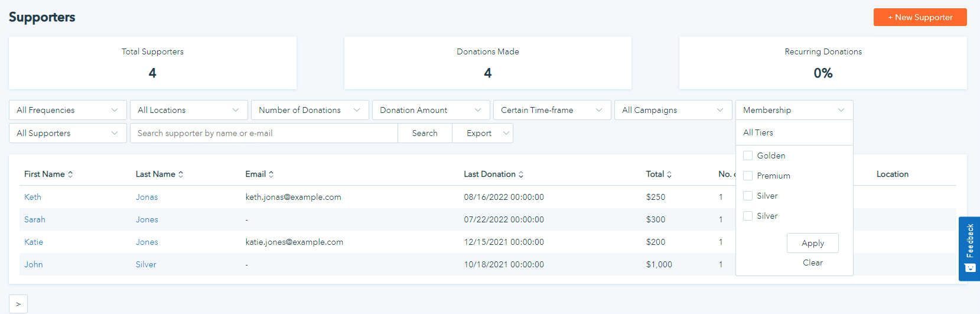This screenshot has width=980, height=314.
Task: Go to next page arrow
Action: pos(18,304)
